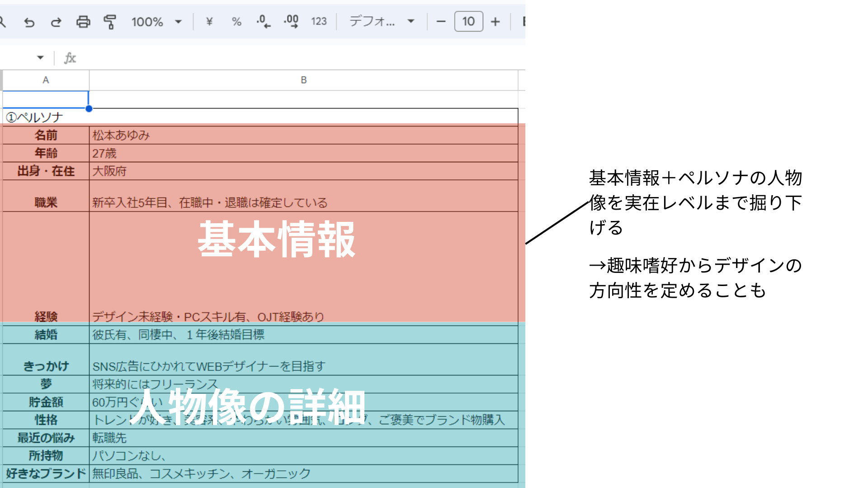Click the undo arrow icon
868x488 pixels.
(29, 22)
